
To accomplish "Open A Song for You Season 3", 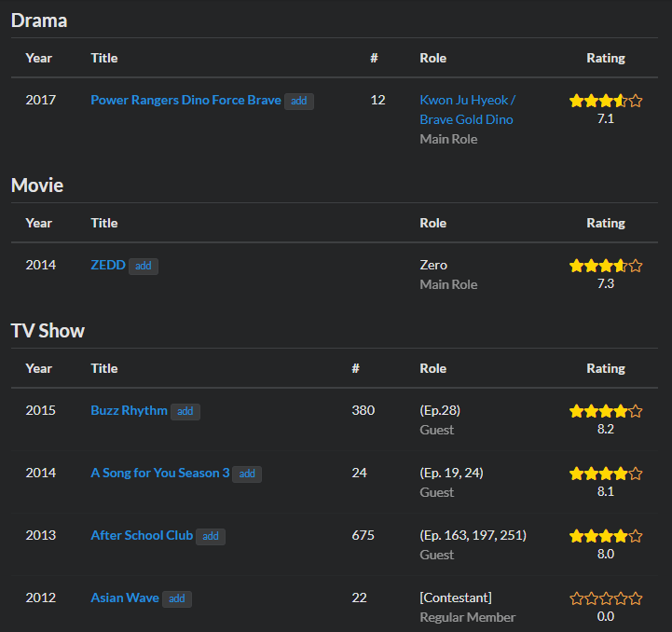I will point(159,473).
